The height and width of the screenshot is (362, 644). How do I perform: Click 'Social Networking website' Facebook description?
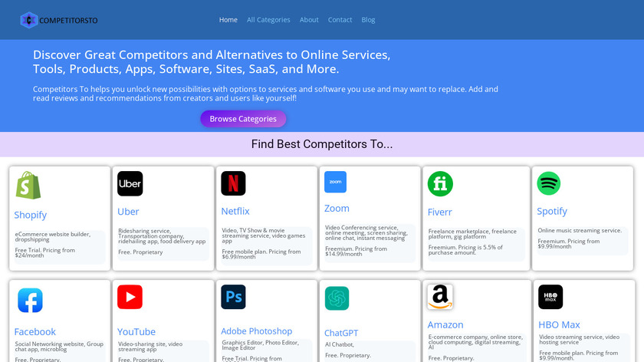point(59,347)
